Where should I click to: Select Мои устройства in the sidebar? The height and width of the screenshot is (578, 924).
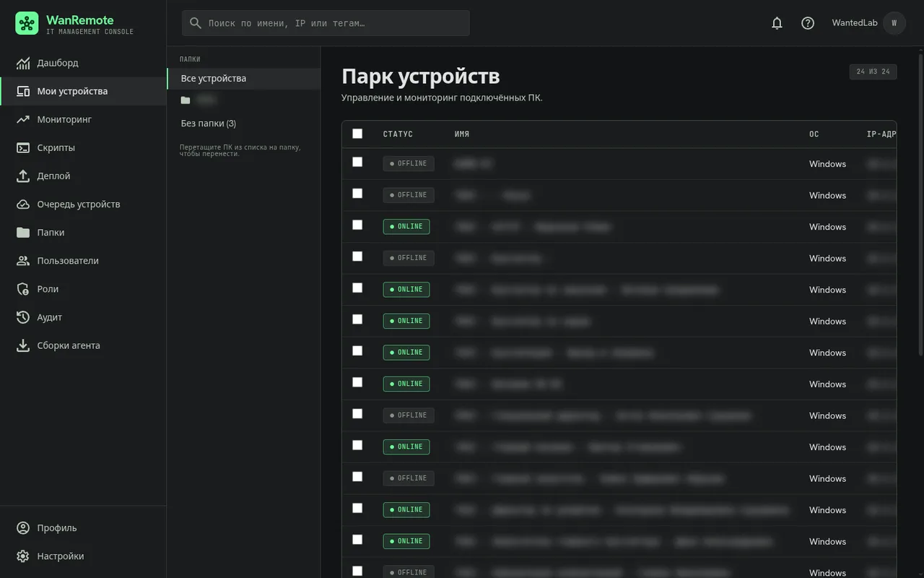(x=83, y=91)
